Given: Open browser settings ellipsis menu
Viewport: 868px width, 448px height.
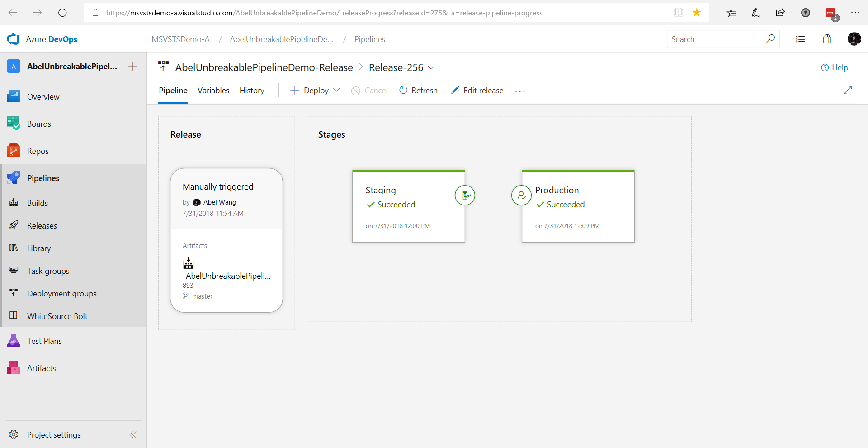Looking at the screenshot, I should [855, 13].
